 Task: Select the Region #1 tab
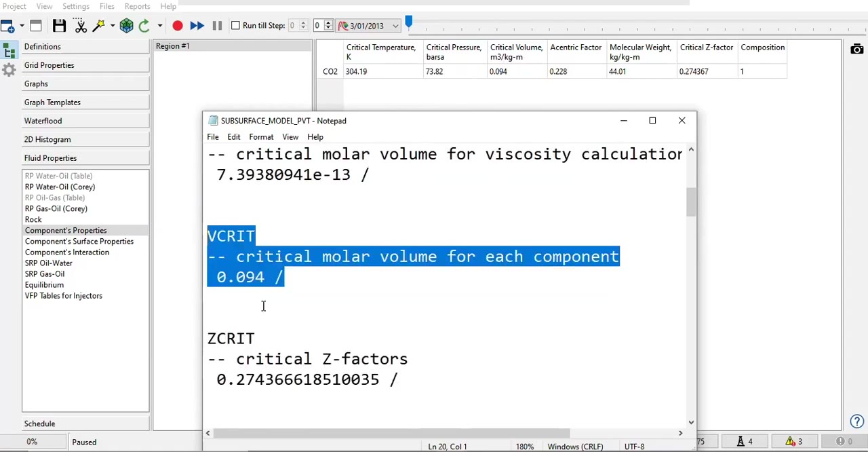[172, 45]
